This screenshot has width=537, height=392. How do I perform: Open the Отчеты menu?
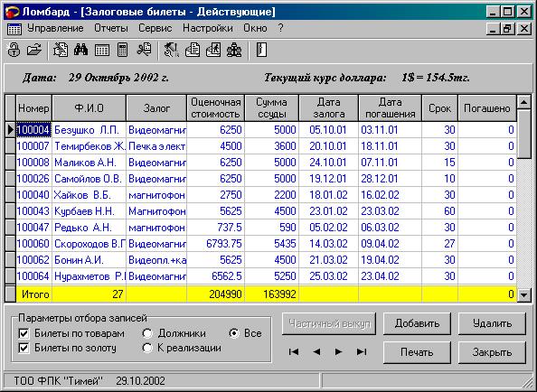[x=111, y=28]
